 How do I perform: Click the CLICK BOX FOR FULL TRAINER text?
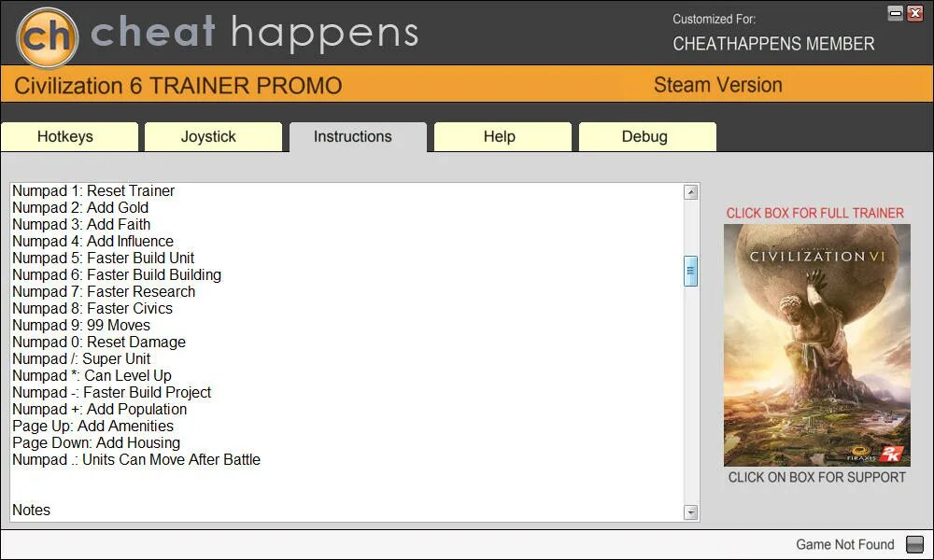click(814, 213)
